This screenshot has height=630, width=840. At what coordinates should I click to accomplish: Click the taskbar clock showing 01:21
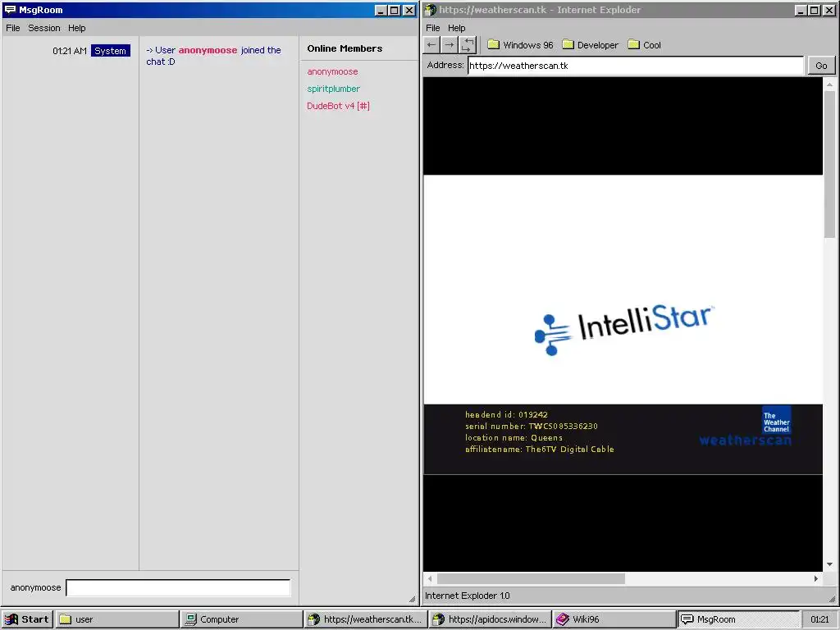tap(819, 619)
